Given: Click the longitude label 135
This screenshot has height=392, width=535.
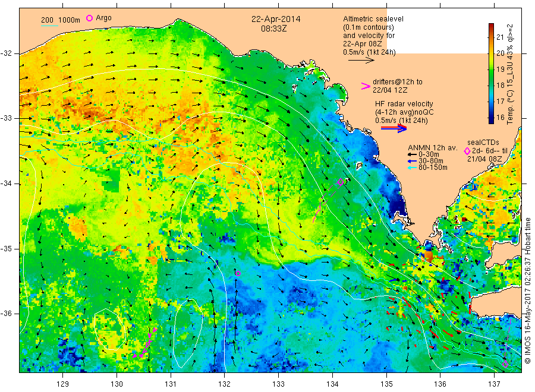Looking at the screenshot, I should (x=386, y=384).
